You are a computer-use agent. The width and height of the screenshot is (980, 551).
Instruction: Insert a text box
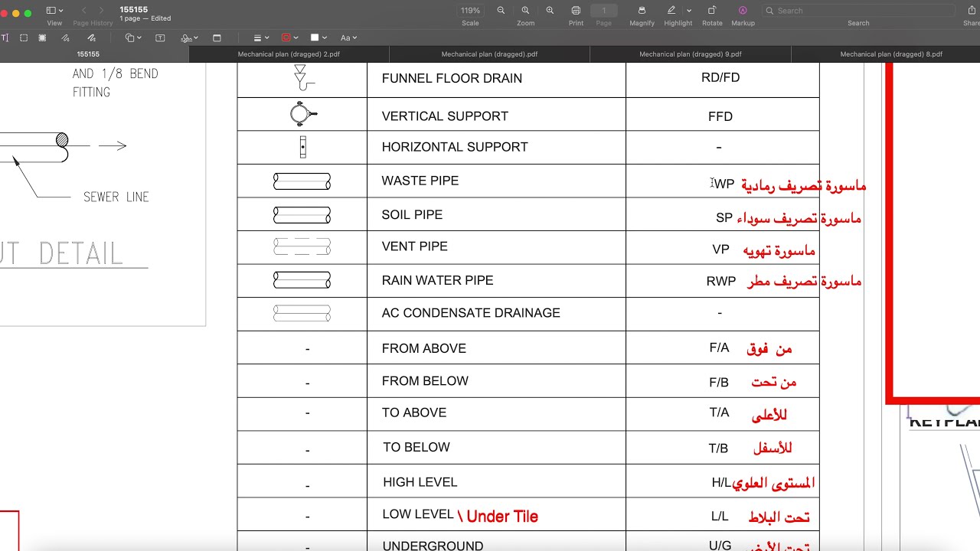coord(160,37)
